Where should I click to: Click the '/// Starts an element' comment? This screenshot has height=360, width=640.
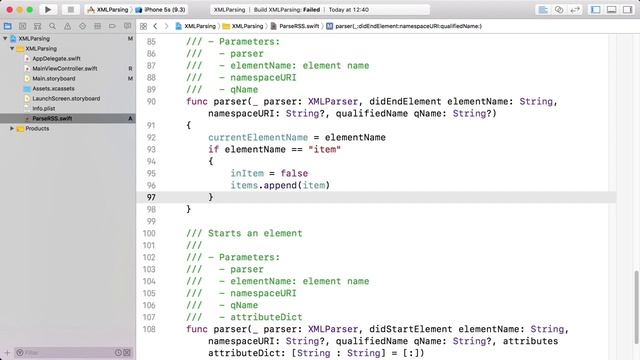coord(244,233)
